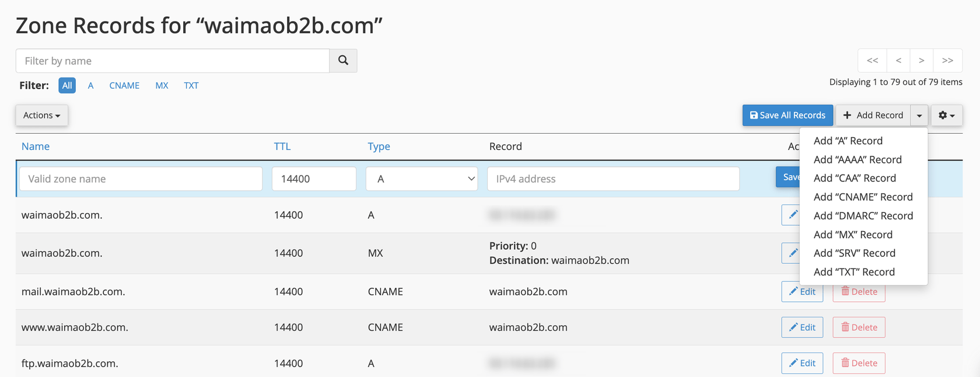980x377 pixels.
Task: Choose Add "CNAME" Record from menu
Action: [x=863, y=197]
